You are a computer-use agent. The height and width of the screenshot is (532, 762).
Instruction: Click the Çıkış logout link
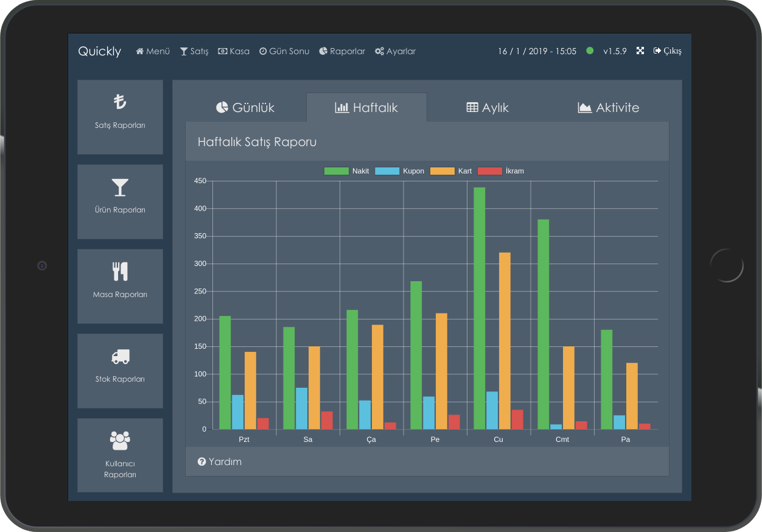(x=667, y=51)
